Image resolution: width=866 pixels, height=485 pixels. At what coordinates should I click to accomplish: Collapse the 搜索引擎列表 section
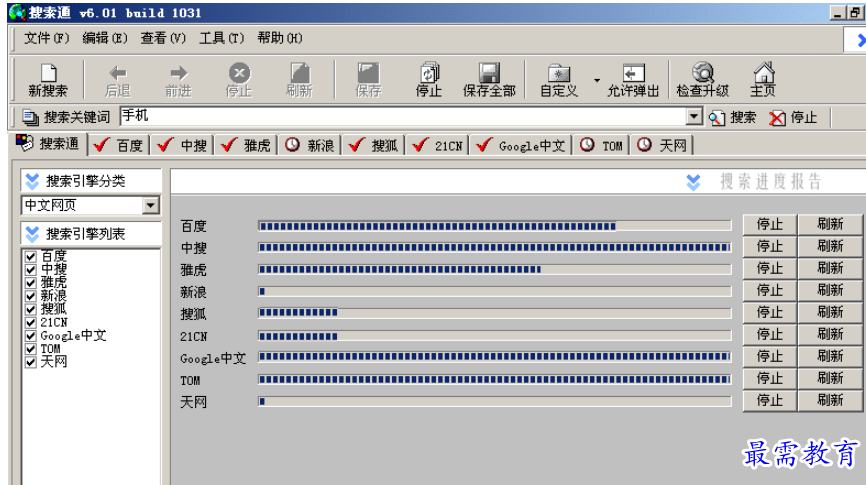click(33, 234)
